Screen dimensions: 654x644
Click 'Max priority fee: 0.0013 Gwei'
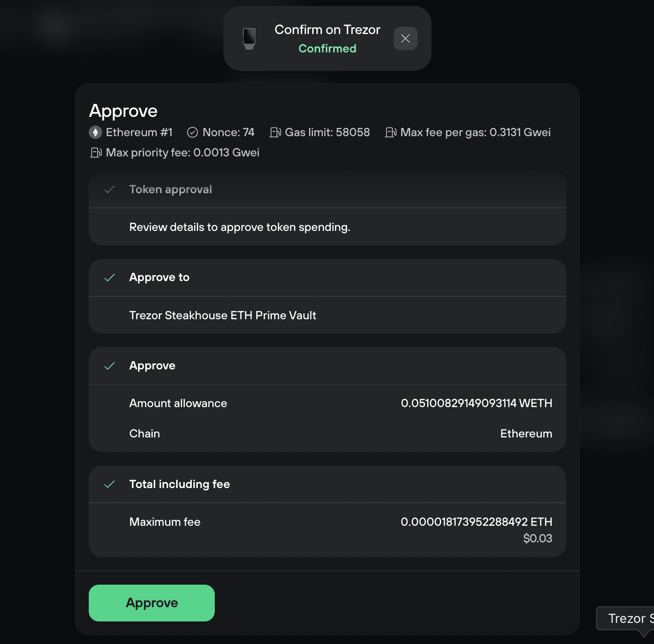183,153
